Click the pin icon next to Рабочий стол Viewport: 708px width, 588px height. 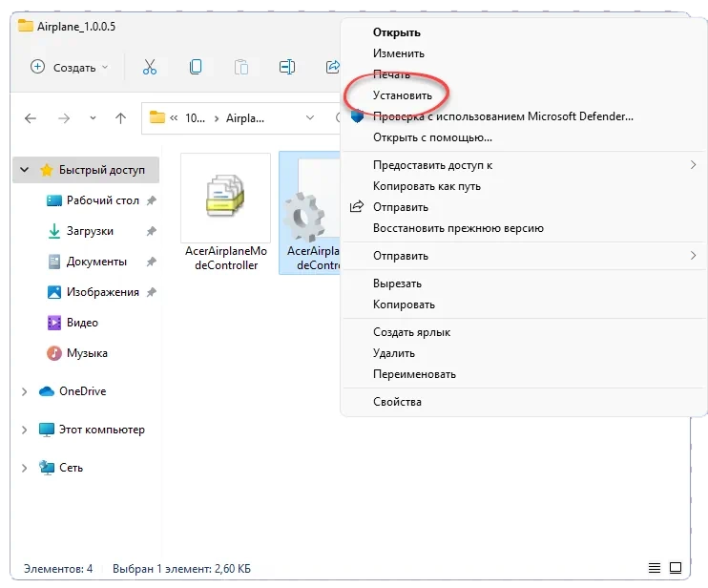(x=152, y=200)
